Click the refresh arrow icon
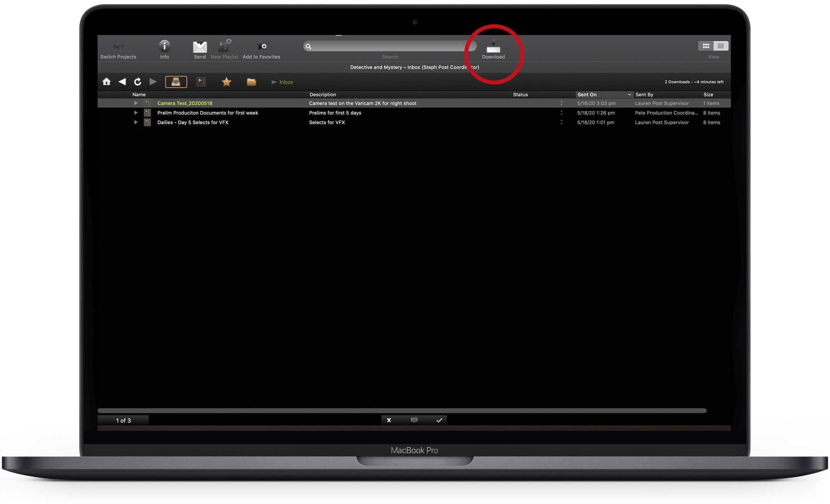Screen dimensions: 830x504 [x=137, y=82]
